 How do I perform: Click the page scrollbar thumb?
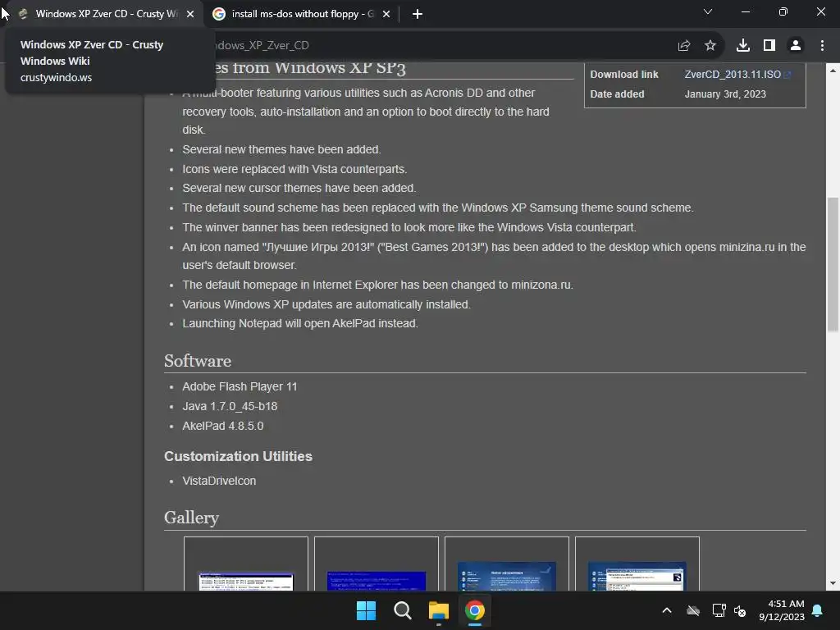tap(833, 265)
